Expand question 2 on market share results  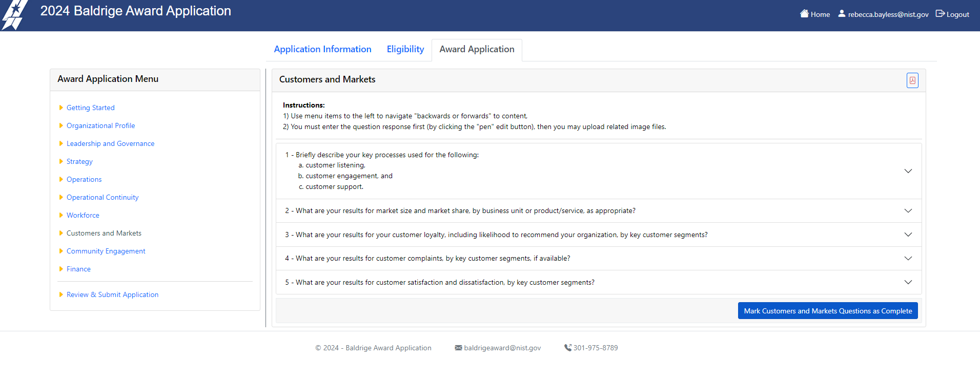[x=908, y=211]
